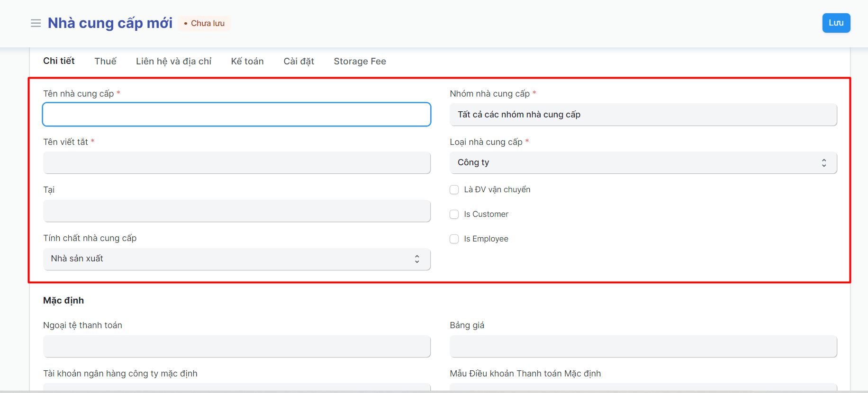Viewport: 868px width, 393px height.
Task: Expand the Tính chất nhà cung cấp dropdown
Action: [236, 259]
